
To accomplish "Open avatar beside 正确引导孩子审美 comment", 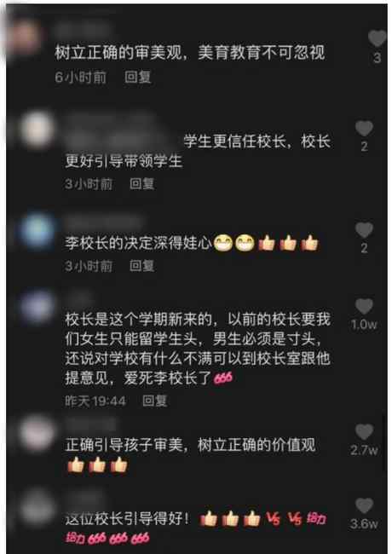I will coord(37,434).
